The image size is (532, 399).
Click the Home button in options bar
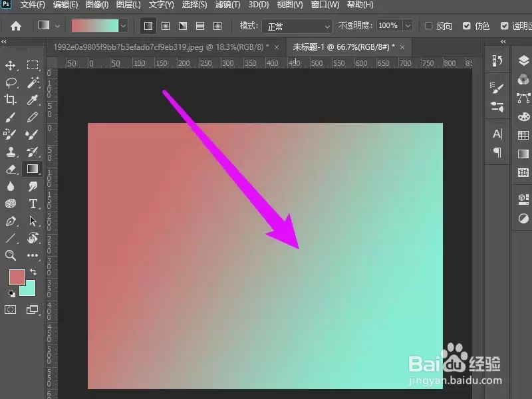[15, 26]
